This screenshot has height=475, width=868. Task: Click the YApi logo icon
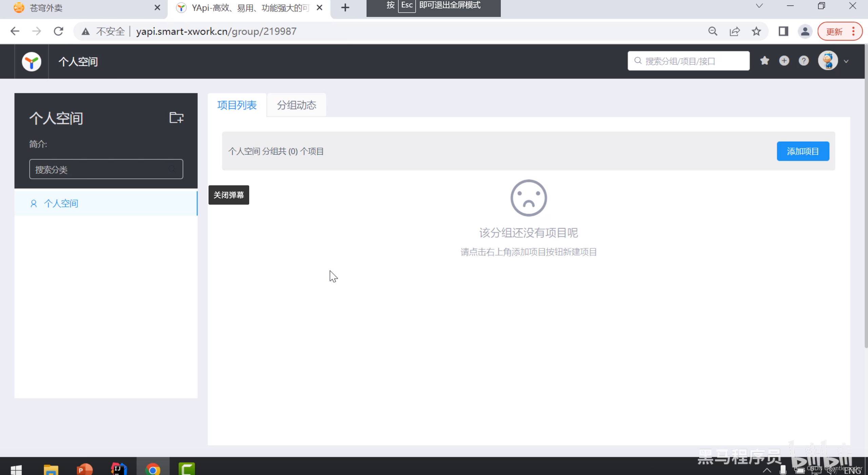[32, 62]
